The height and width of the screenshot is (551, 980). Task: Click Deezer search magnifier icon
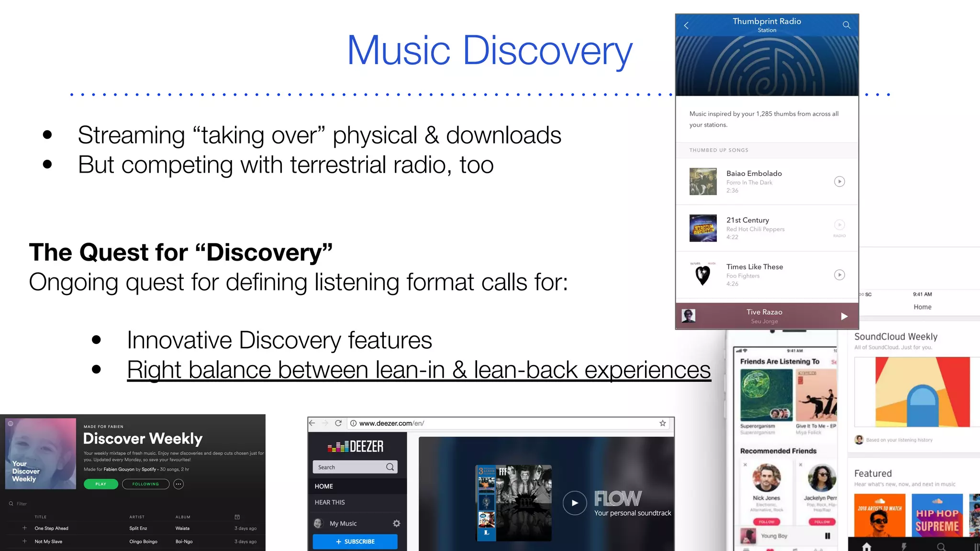coord(390,467)
